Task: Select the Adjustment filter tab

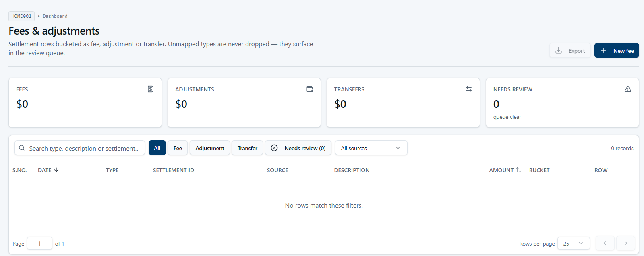Action: point(210,148)
